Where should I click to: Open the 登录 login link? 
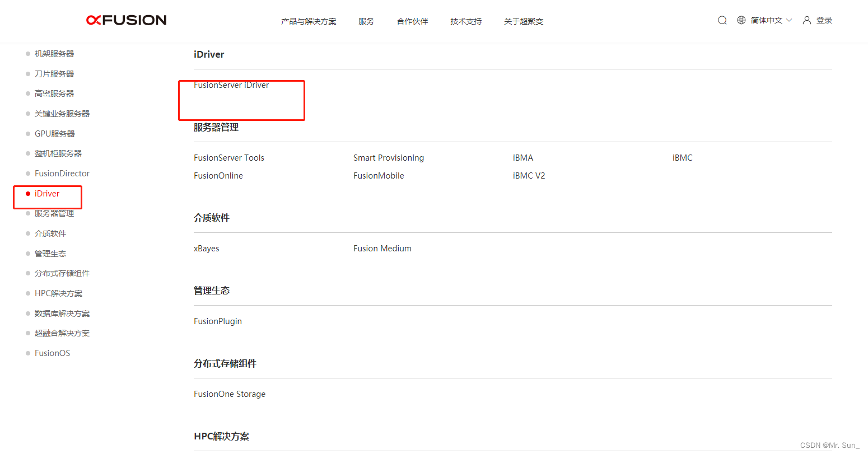click(824, 20)
